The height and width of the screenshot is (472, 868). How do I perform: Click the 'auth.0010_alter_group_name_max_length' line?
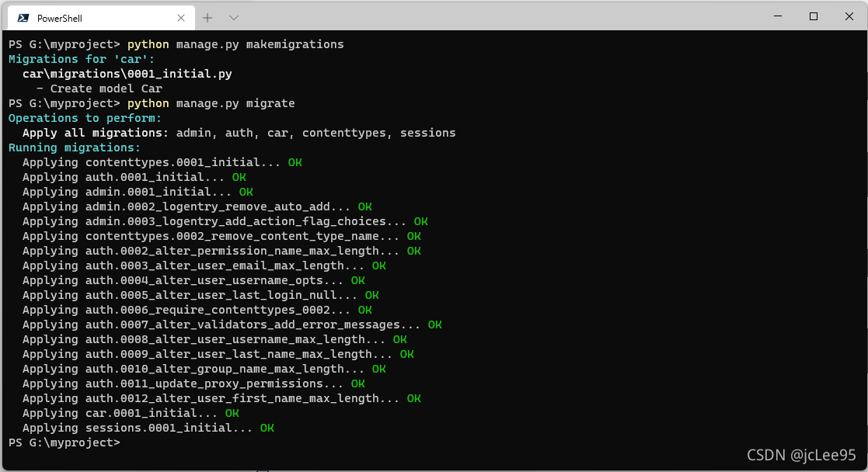(204, 369)
